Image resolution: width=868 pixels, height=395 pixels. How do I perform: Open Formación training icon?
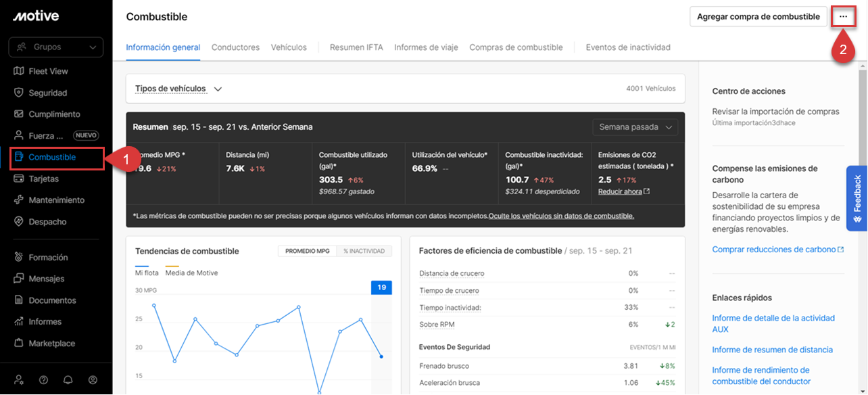pos(19,257)
